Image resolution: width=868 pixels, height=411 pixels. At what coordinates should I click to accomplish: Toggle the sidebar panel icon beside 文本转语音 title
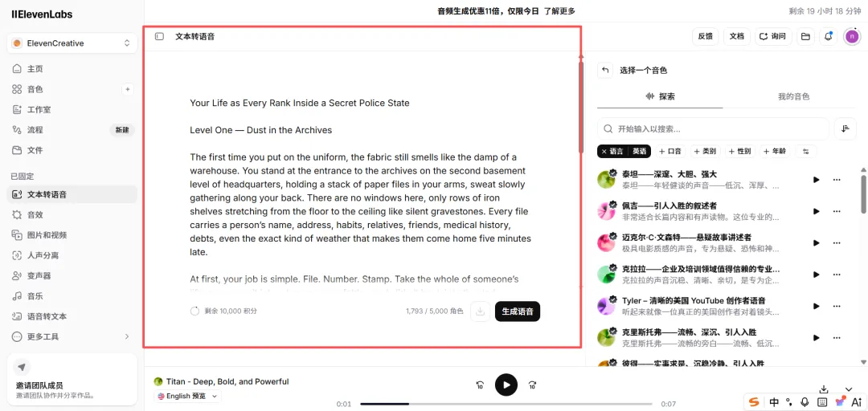pyautogui.click(x=159, y=36)
